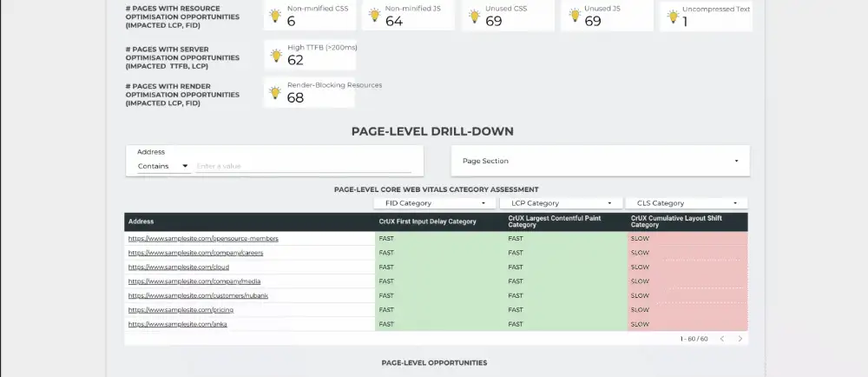Click the Address filter value input field

303,166
